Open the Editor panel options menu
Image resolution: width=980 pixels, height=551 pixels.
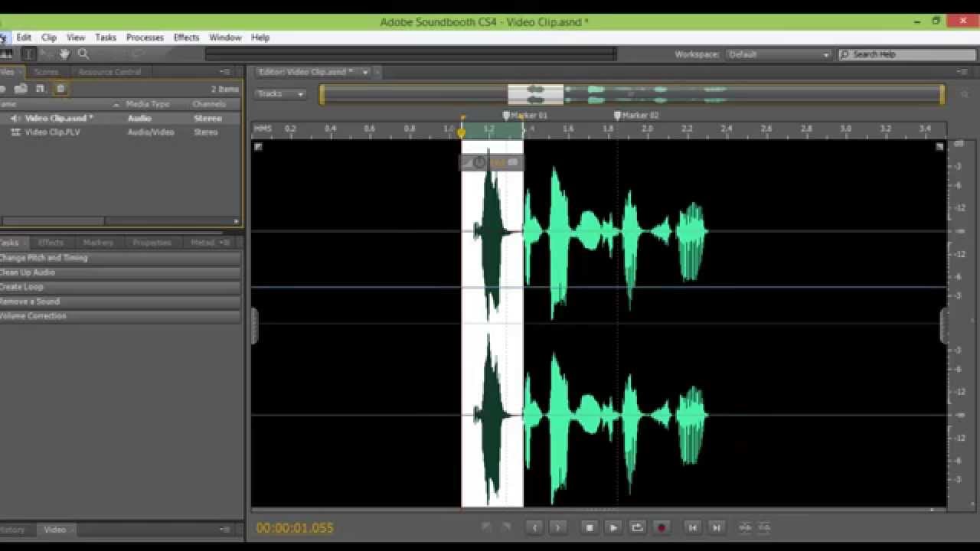coord(962,72)
